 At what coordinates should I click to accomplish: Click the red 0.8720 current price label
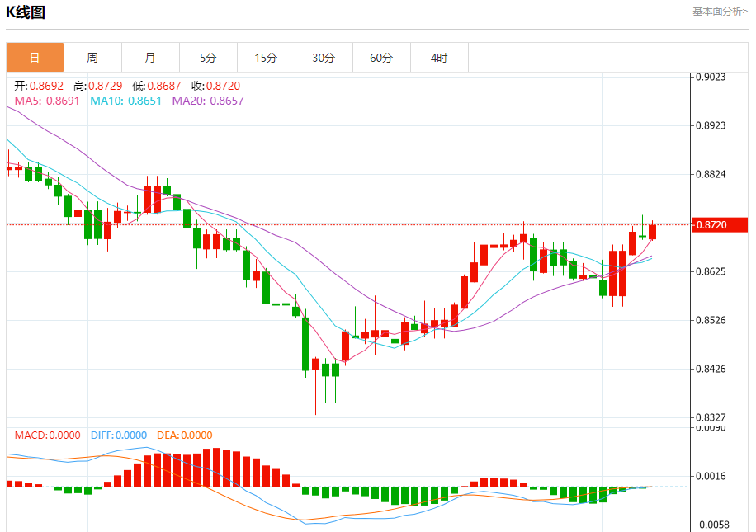coord(720,224)
